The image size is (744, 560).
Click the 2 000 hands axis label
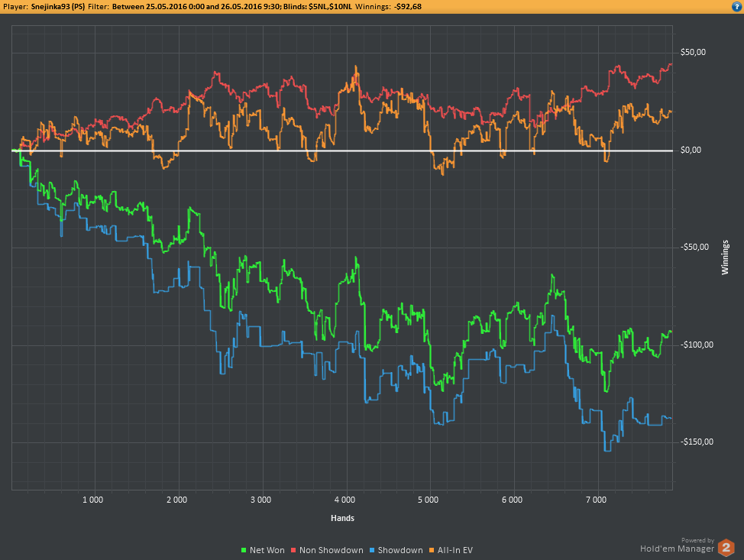(176, 500)
